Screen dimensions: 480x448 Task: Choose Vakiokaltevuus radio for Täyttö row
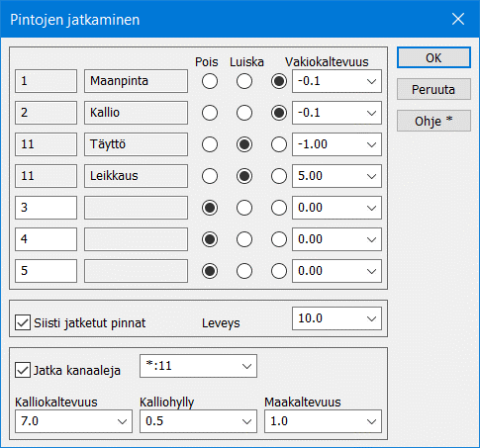click(x=279, y=144)
